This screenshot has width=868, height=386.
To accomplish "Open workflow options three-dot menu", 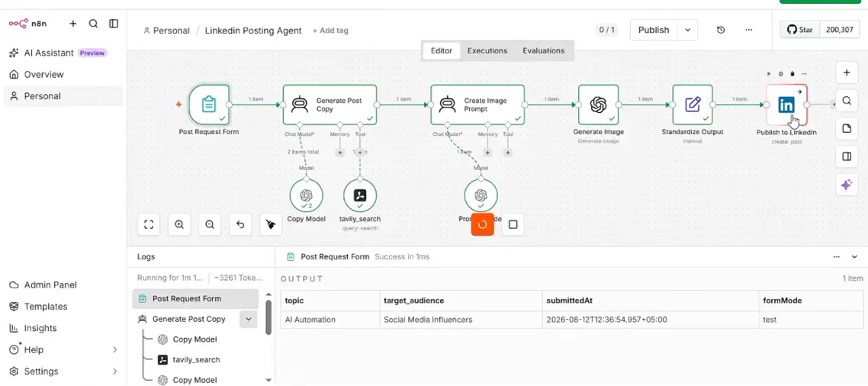I will [x=748, y=30].
